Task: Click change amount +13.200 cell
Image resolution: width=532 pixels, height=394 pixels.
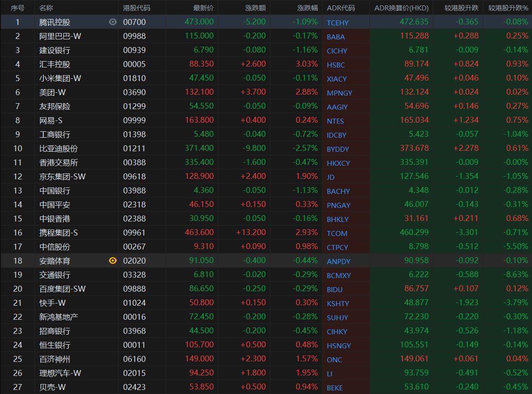Action: tap(251, 232)
